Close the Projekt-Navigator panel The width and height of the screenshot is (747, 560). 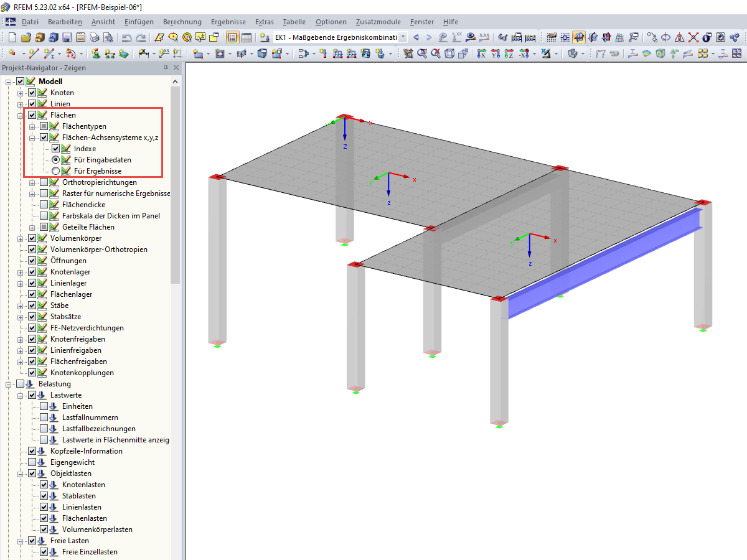pos(176,68)
